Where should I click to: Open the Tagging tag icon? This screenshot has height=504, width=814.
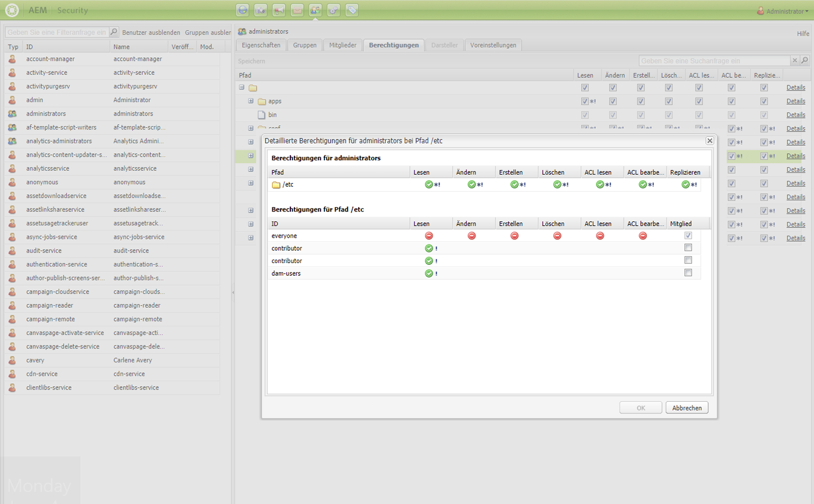click(x=352, y=10)
